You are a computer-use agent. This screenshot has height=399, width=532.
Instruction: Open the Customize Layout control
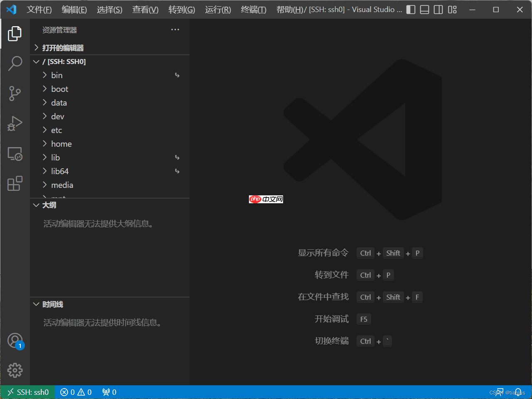(452, 9)
